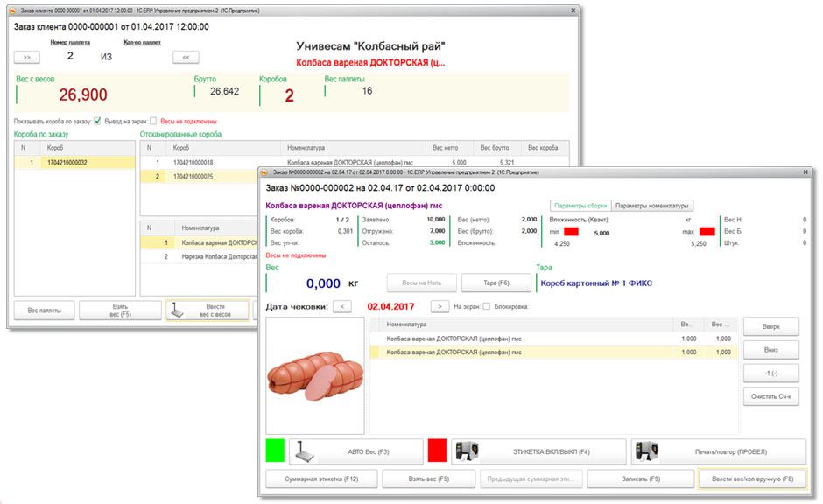Enable the Вывод на экран checkbox
This screenshot has width=823, height=504.
153,121
